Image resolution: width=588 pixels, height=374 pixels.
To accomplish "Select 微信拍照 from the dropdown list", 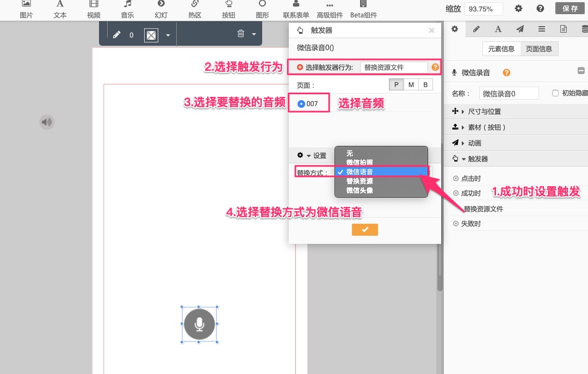I will (x=360, y=162).
